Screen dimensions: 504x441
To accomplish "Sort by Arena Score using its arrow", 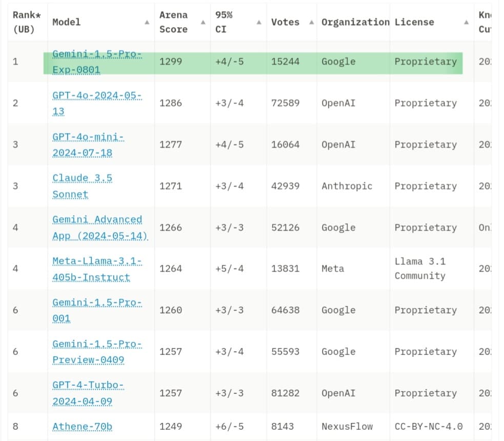I will click(x=203, y=23).
